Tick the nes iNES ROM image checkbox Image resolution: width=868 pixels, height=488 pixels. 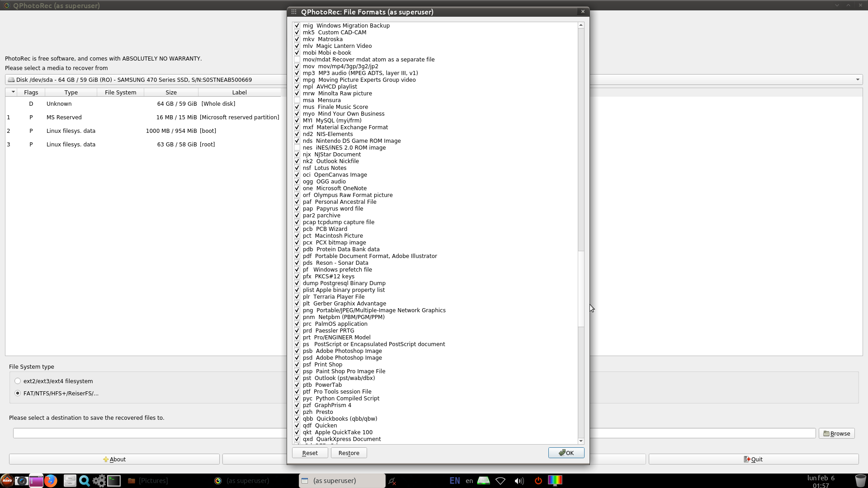coord(297,148)
